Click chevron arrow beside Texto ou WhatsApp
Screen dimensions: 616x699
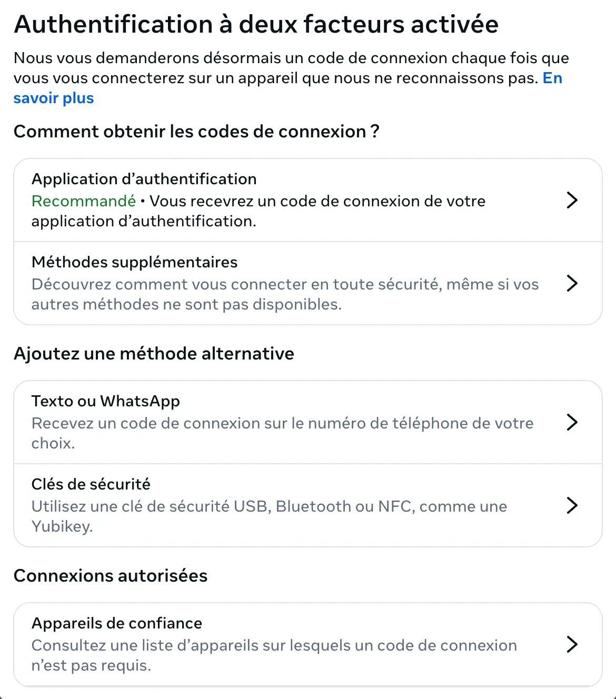pos(572,422)
